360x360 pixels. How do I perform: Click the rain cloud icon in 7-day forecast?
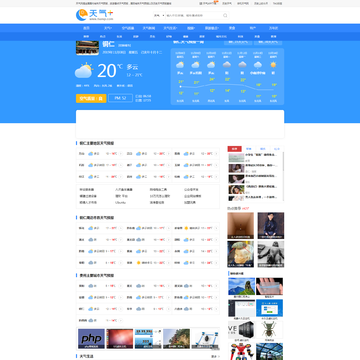tap(258, 65)
